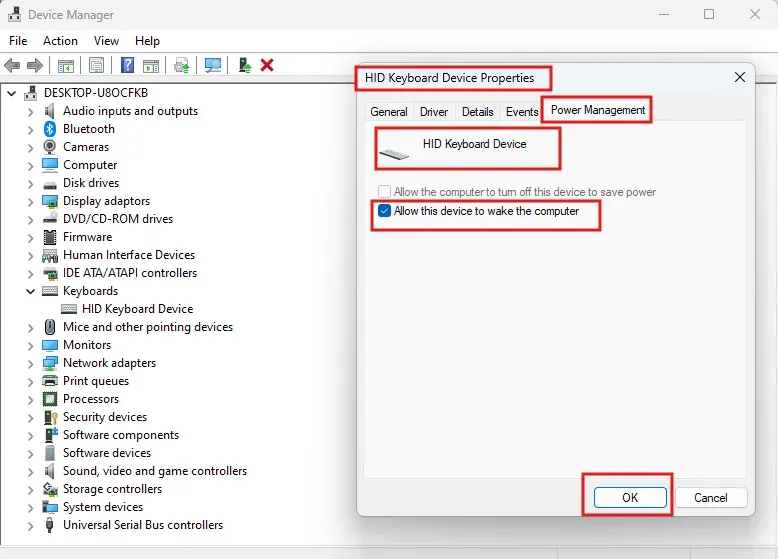Screen dimensions: 778x559
Task: Expand the Monitors category chevron
Action: pyautogui.click(x=30, y=346)
